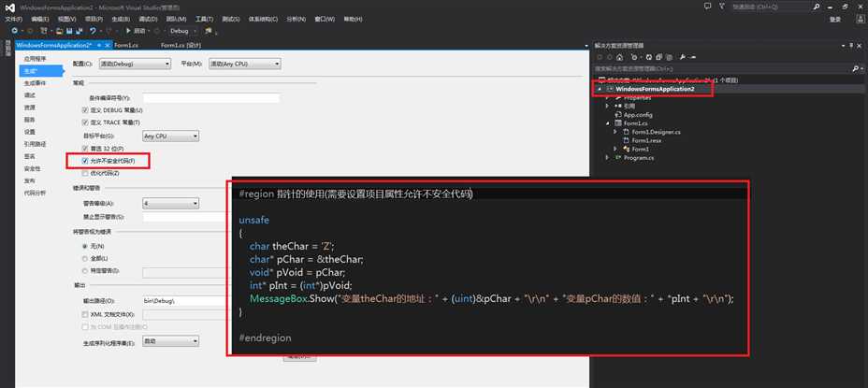Screen dimensions: 868x388
Task: Open the feedback speech bubble icon
Action: [x=707, y=7]
